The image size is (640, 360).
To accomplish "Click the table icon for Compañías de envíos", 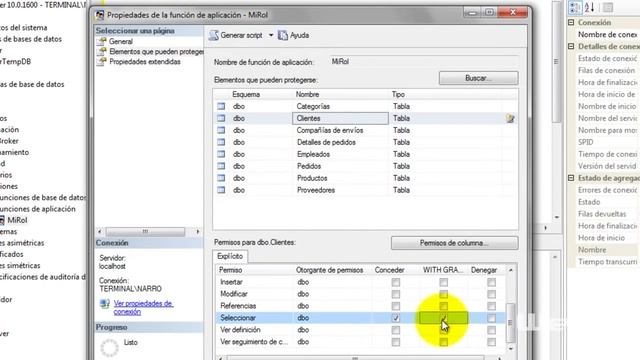I will (x=221, y=130).
